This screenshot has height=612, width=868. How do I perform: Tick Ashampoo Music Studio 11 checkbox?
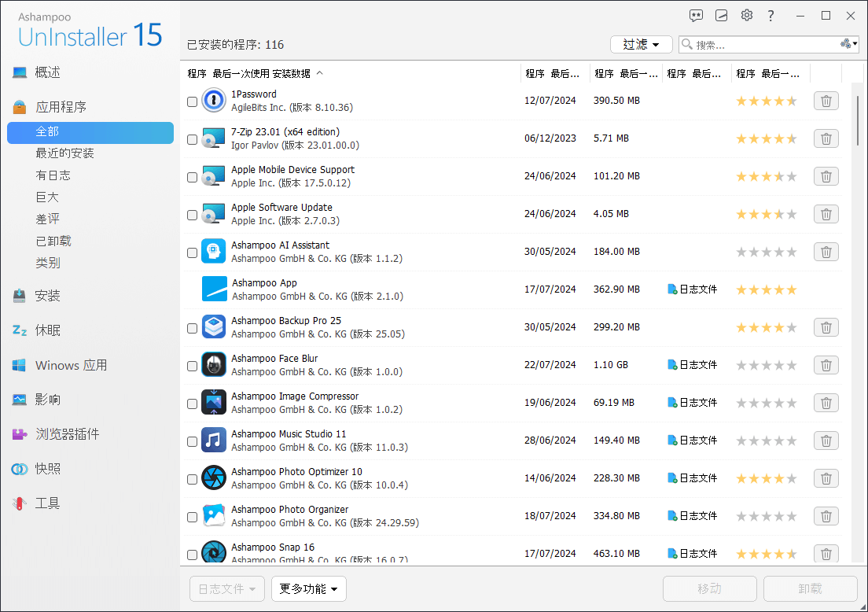point(192,441)
